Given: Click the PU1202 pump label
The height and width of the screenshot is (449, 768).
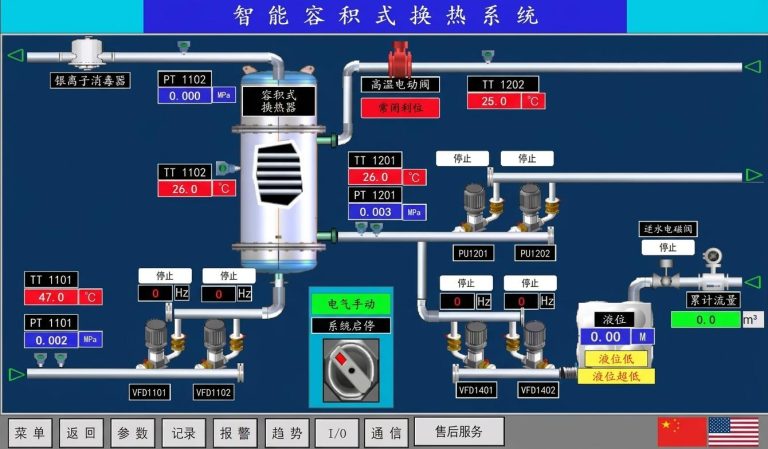Looking at the screenshot, I should pyautogui.click(x=535, y=253).
